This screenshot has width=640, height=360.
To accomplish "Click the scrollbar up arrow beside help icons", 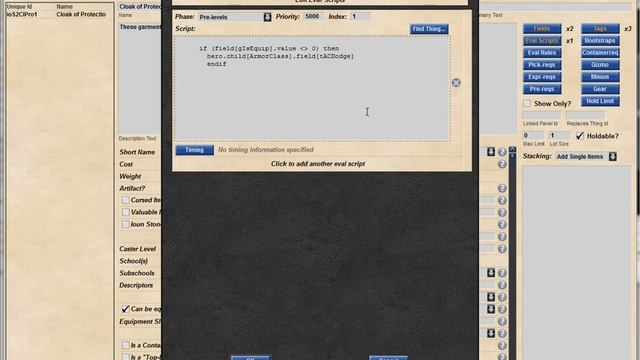I will [x=513, y=150].
